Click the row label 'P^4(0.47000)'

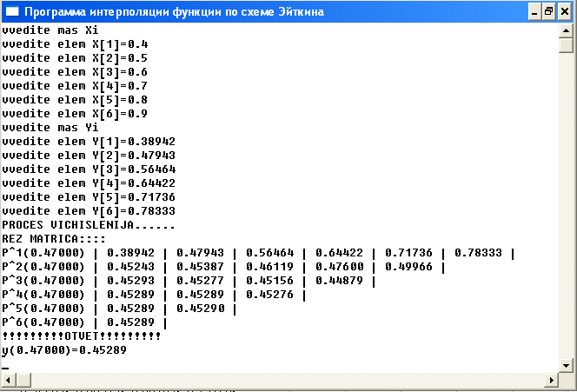click(x=43, y=295)
